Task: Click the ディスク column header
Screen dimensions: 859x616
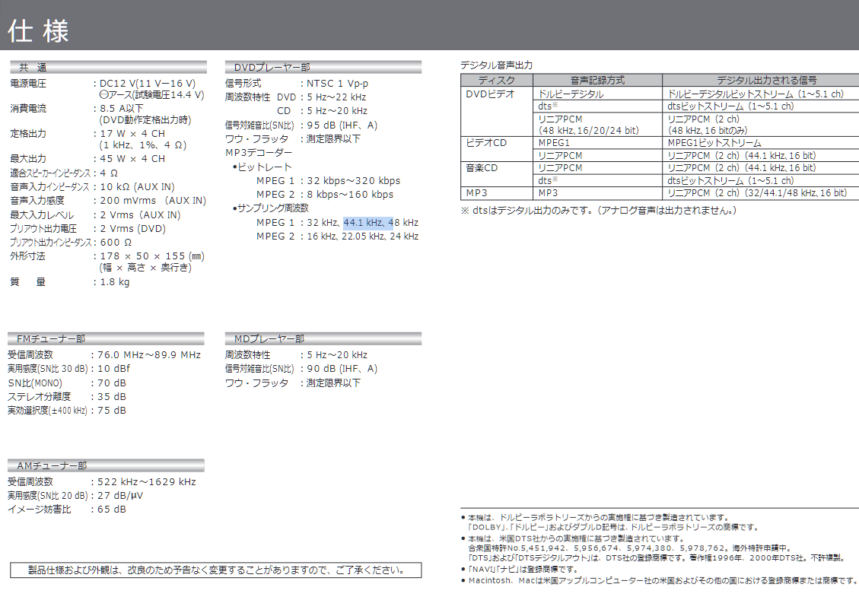Action: [x=497, y=80]
